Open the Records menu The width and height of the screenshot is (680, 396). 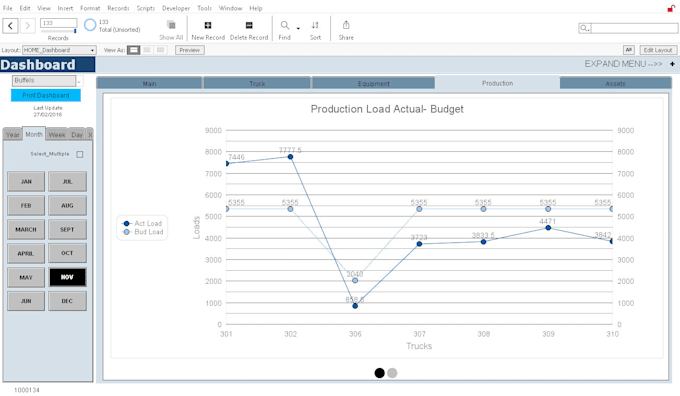point(118,8)
